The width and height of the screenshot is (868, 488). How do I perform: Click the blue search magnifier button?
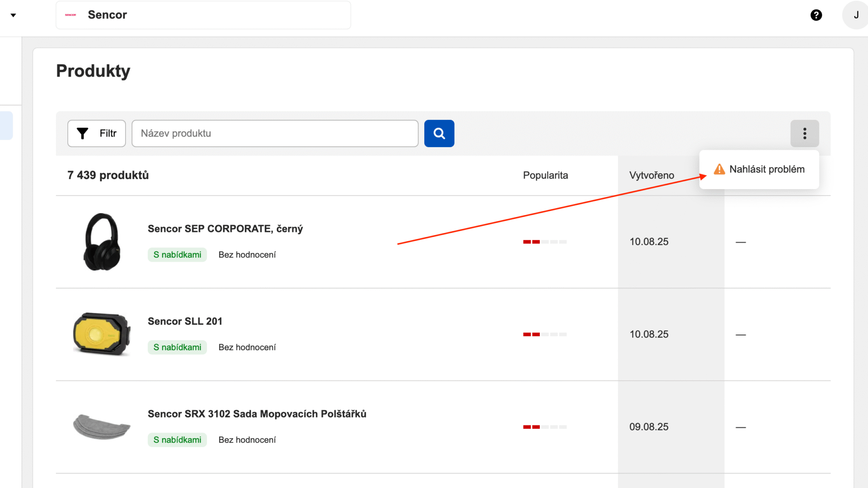pos(439,133)
